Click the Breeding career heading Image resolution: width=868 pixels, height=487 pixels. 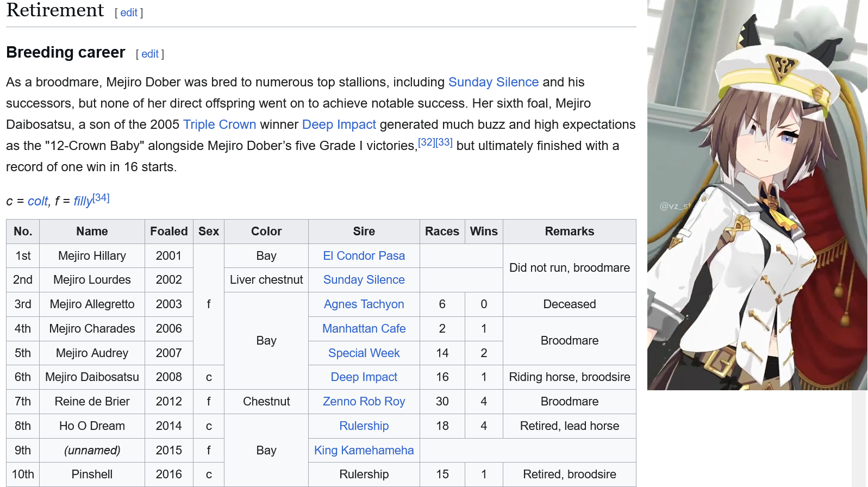pyautogui.click(x=66, y=53)
